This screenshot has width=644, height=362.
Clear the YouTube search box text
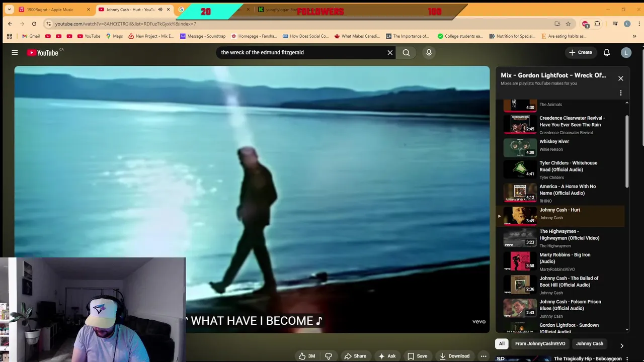[x=390, y=52]
